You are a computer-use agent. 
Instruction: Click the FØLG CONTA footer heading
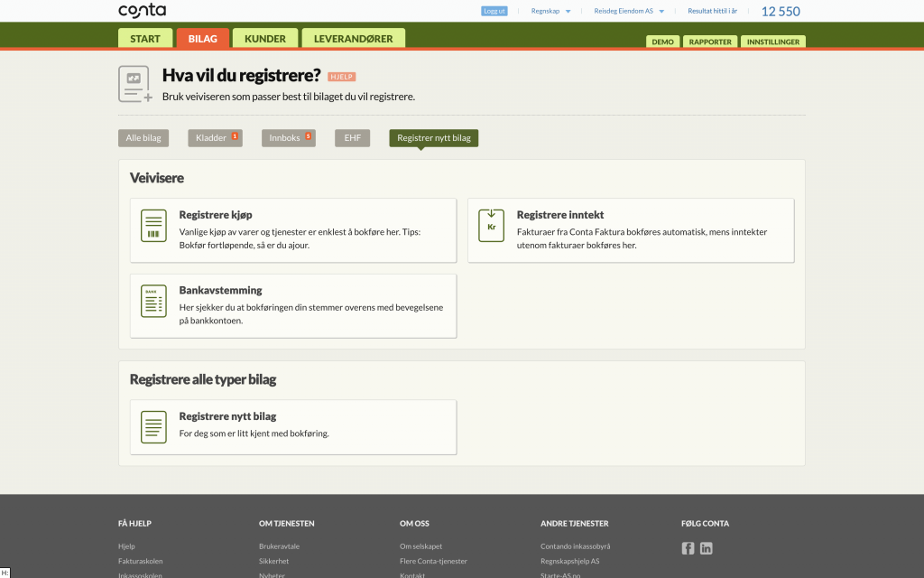(706, 523)
